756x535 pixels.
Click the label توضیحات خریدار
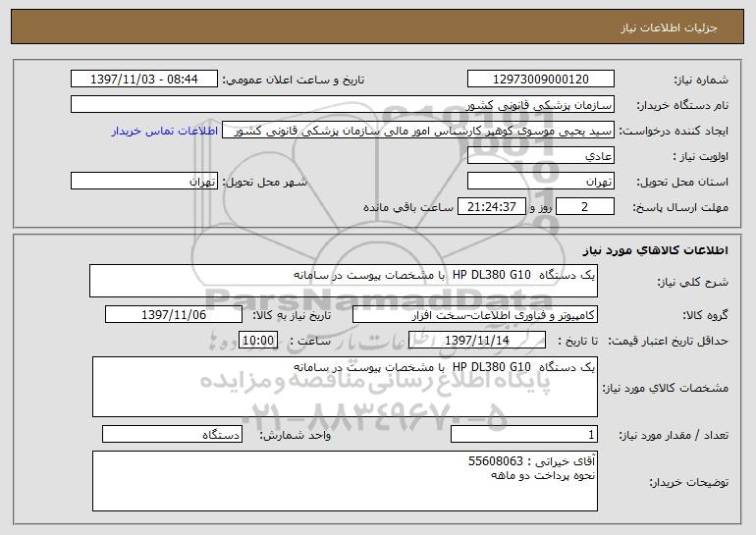click(x=689, y=482)
